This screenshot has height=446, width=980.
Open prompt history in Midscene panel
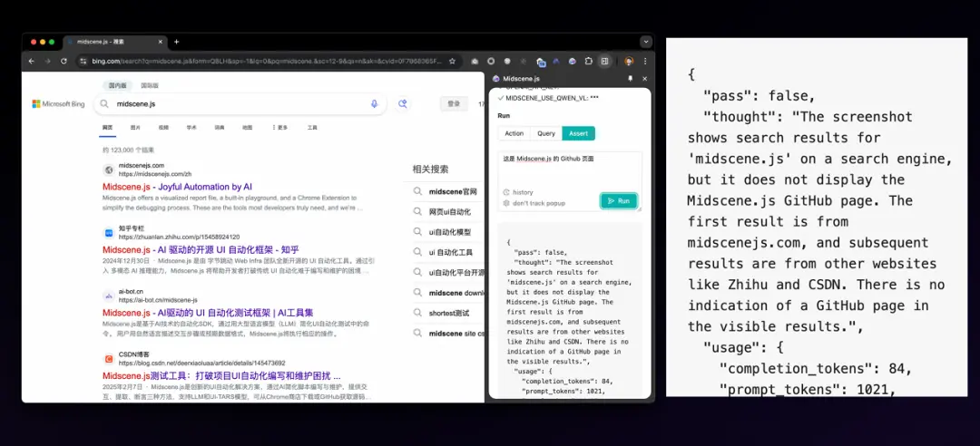[x=518, y=192]
